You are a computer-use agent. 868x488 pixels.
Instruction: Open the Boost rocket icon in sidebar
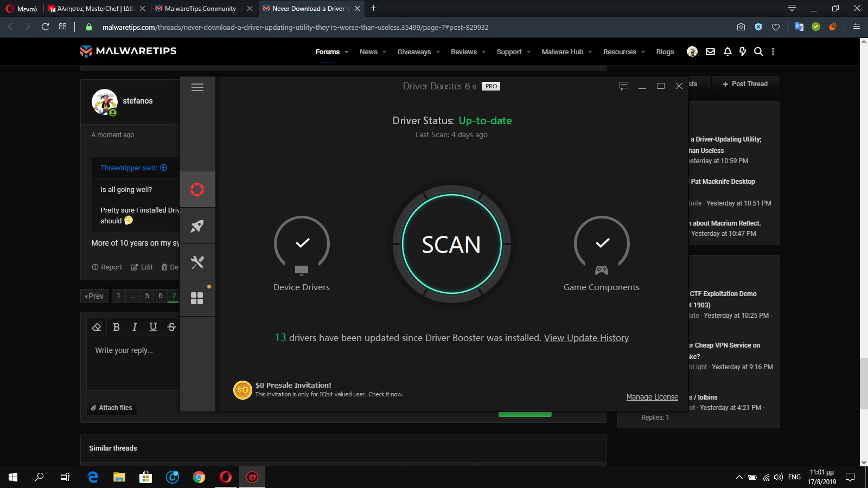click(x=197, y=226)
